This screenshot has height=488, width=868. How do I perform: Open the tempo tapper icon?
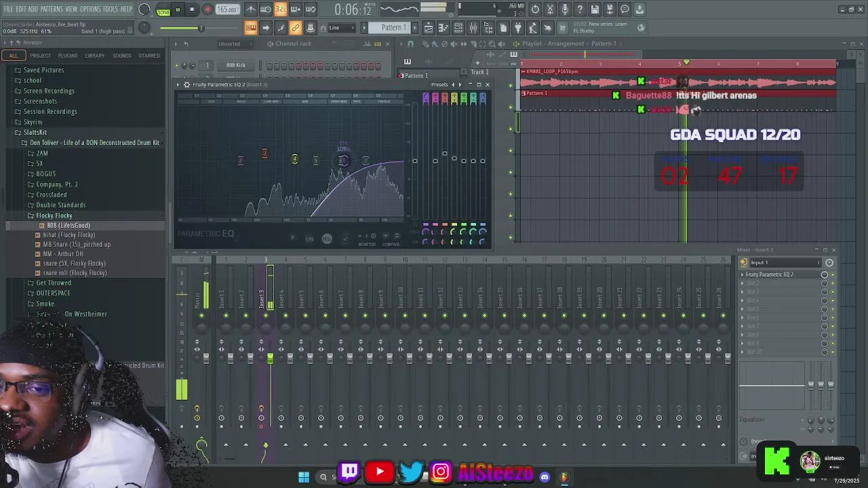tap(533, 28)
